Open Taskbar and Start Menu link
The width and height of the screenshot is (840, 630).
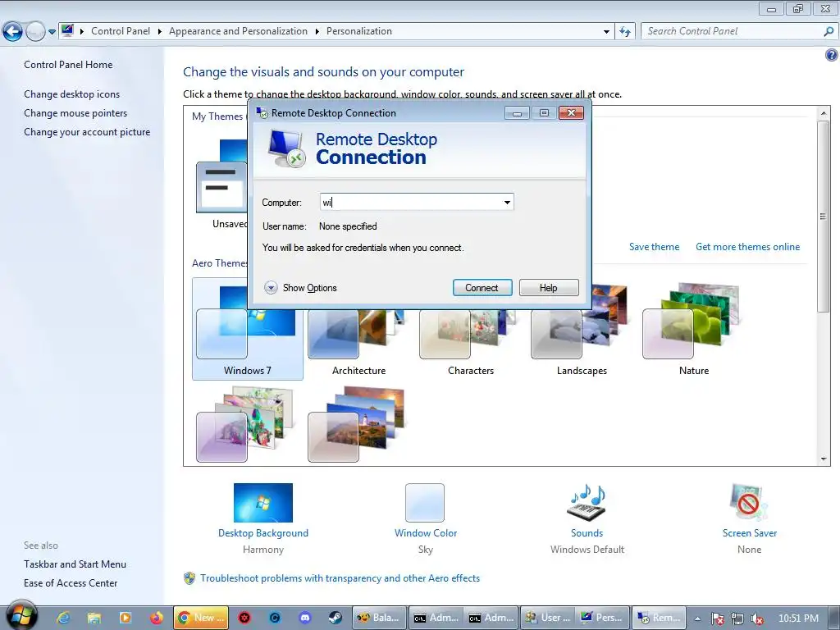click(x=75, y=564)
